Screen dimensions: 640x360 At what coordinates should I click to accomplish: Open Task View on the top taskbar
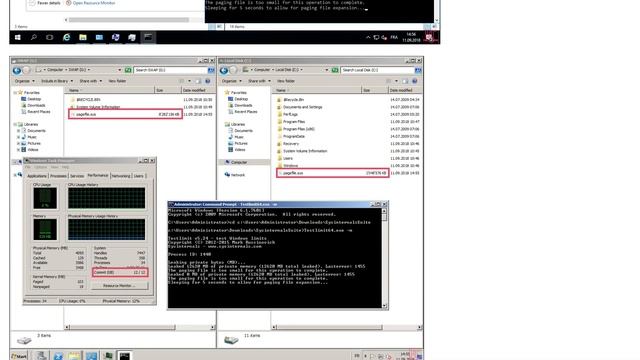click(x=49, y=37)
